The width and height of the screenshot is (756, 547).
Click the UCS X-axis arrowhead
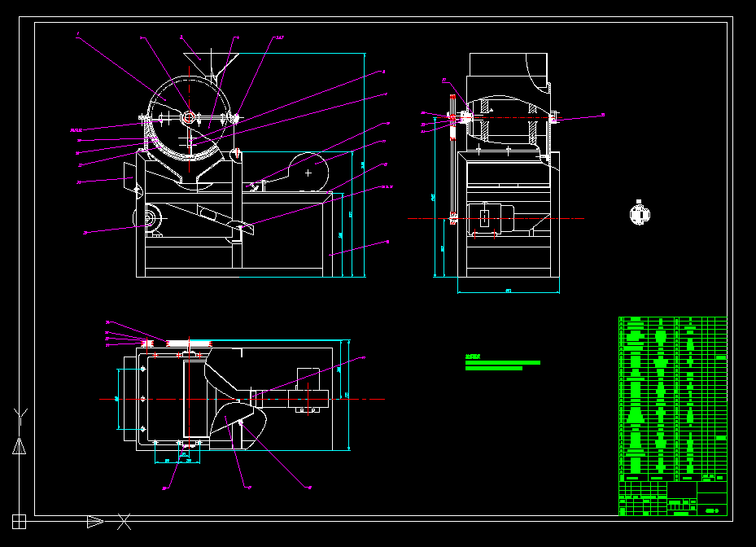(95, 522)
